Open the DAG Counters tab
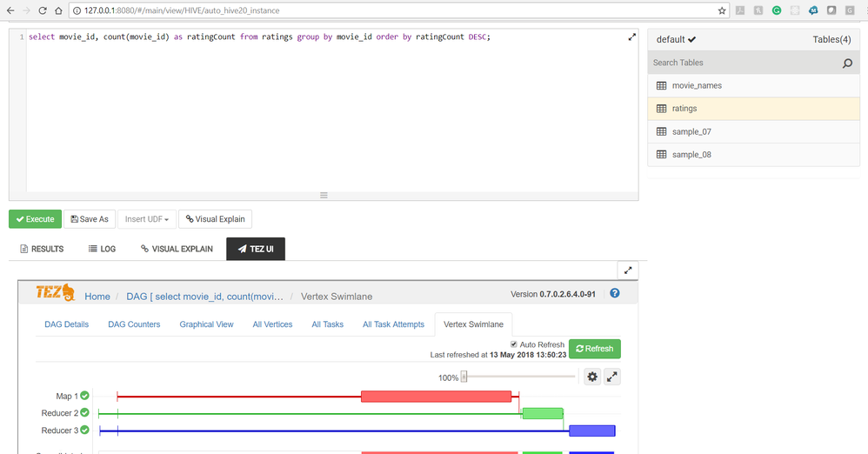 [x=134, y=324]
